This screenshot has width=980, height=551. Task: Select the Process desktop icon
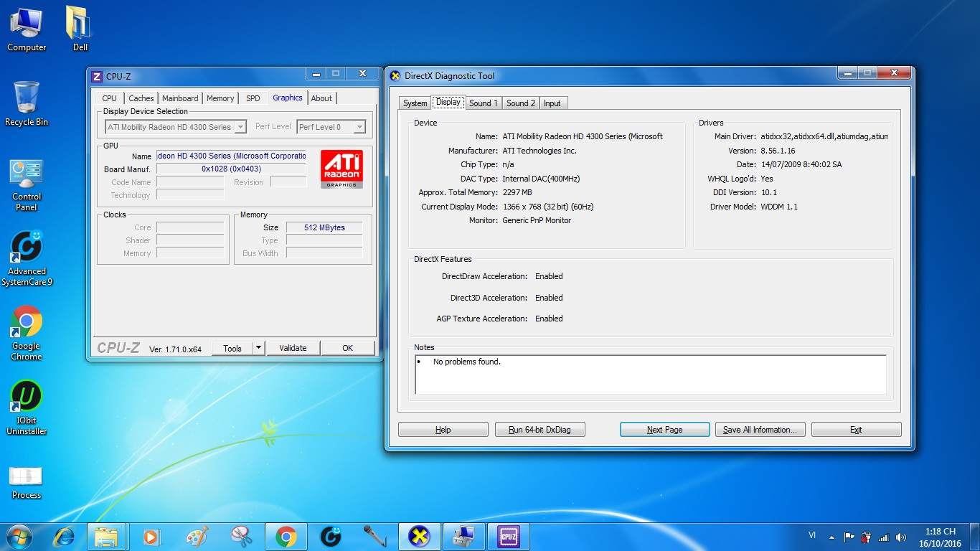pos(27,482)
